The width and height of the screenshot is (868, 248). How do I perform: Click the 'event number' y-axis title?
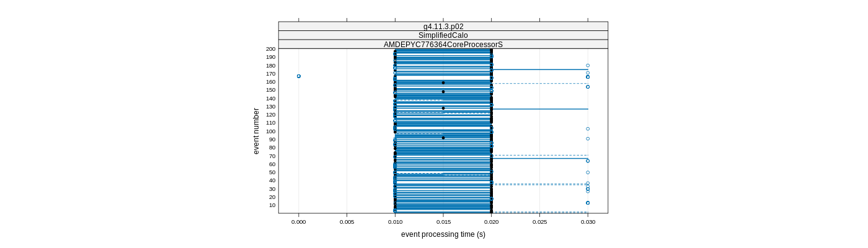256,131
